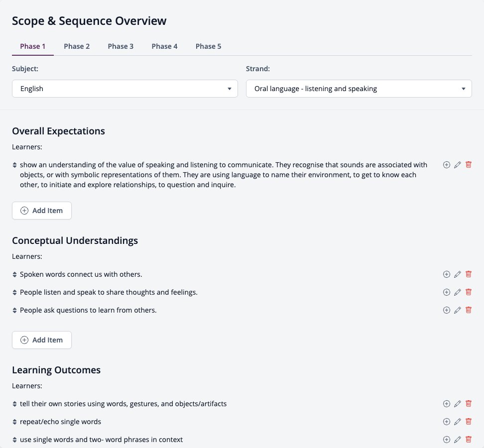Edit the 'Spoken words connect us' item

pos(458,274)
